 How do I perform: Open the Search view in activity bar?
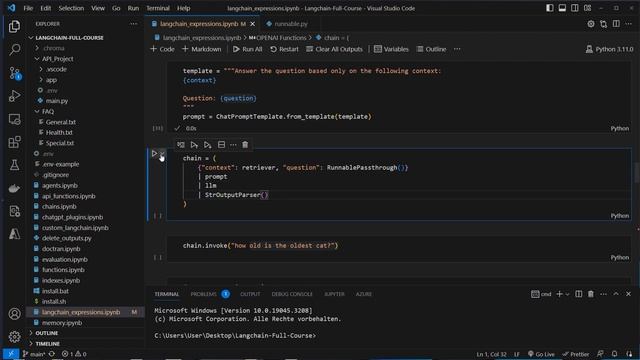[x=14, y=49]
